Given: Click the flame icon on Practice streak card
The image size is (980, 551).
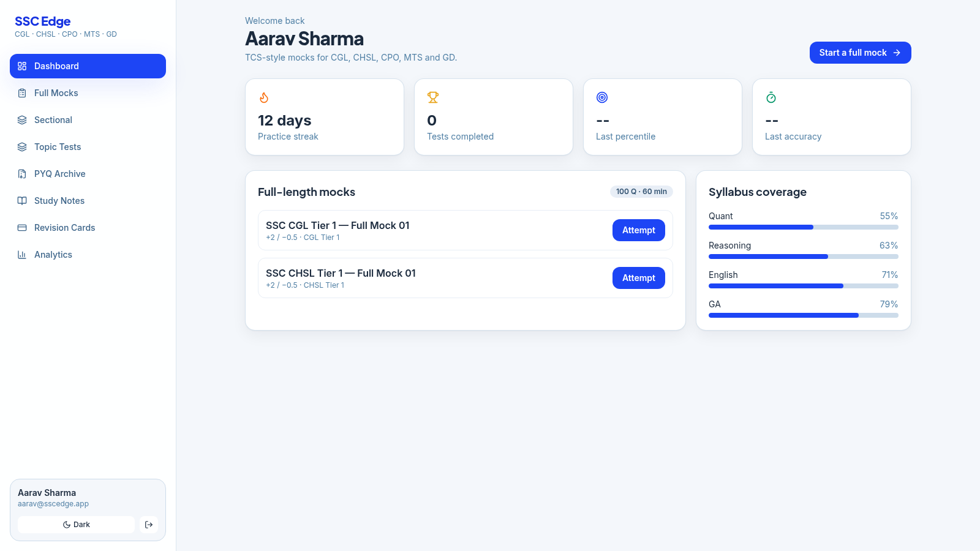Looking at the screenshot, I should click(x=264, y=97).
